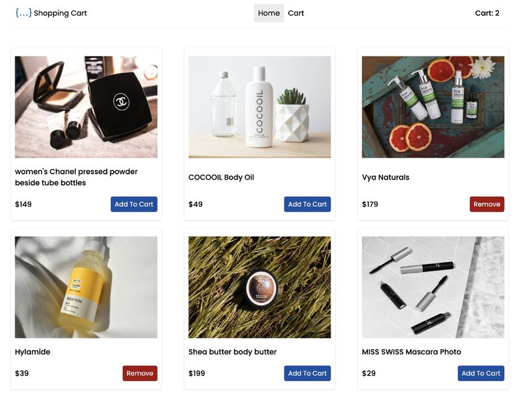Click the Cart: 2 counter

(x=487, y=13)
